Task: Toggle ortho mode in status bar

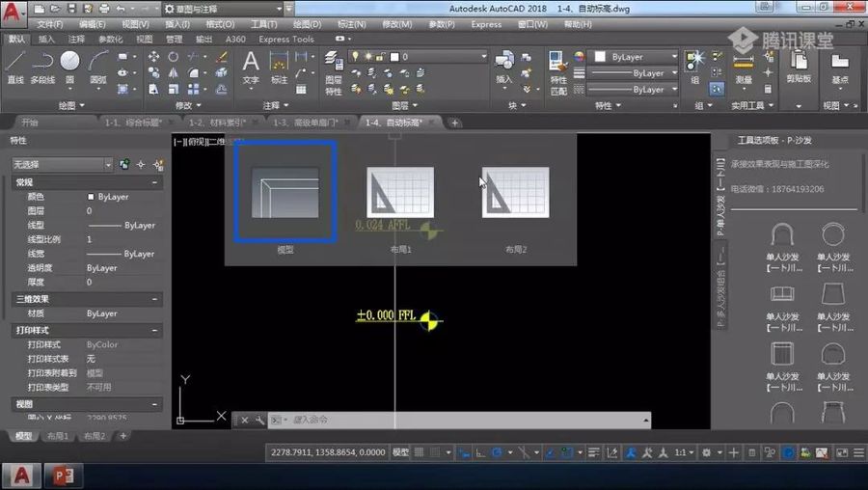Action: [480, 452]
